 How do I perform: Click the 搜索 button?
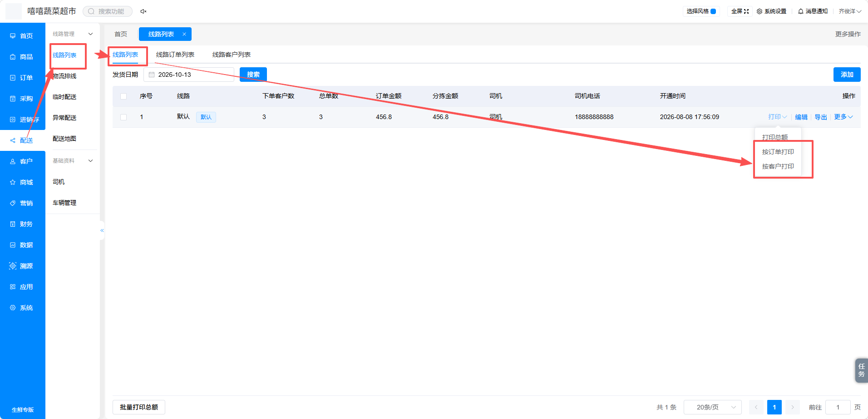(x=253, y=75)
